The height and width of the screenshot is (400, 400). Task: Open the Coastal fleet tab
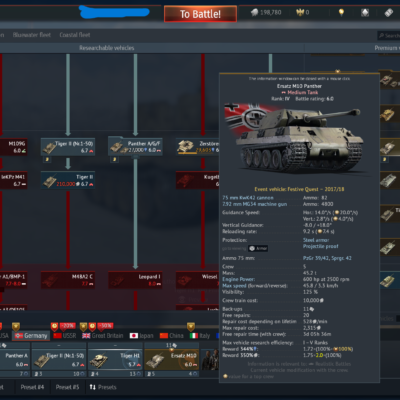pos(75,35)
